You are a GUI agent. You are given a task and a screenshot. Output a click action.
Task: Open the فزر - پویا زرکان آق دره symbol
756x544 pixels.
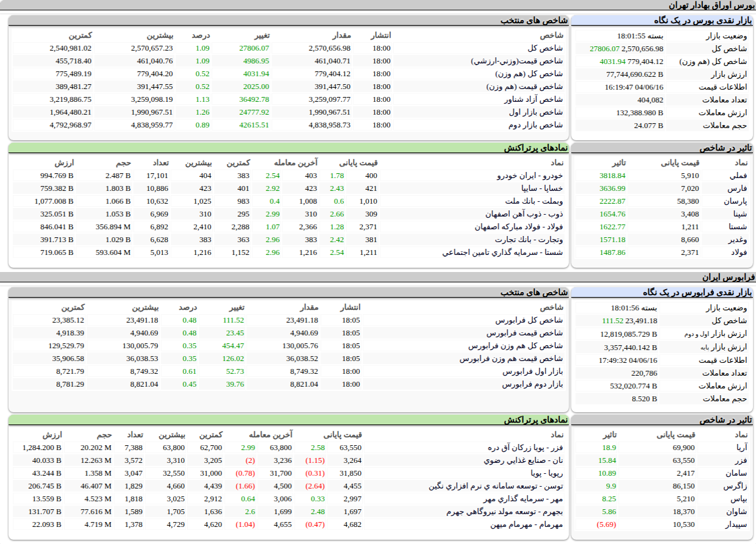click(x=526, y=448)
